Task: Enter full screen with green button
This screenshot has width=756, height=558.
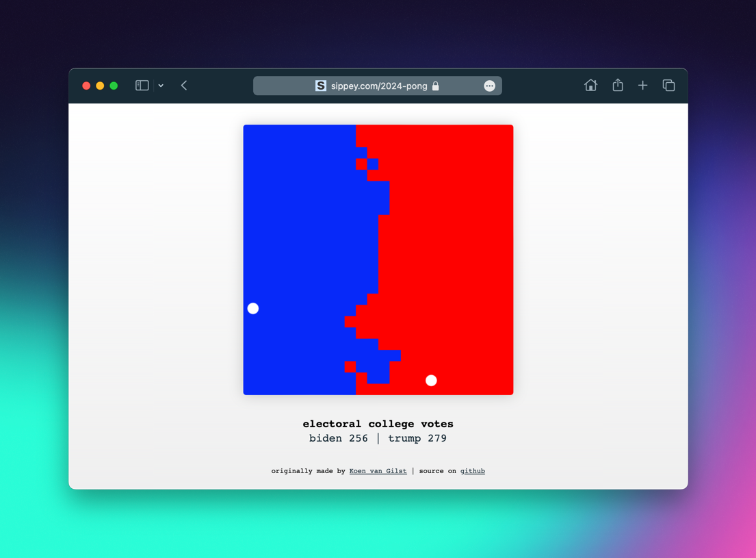Action: coord(114,86)
